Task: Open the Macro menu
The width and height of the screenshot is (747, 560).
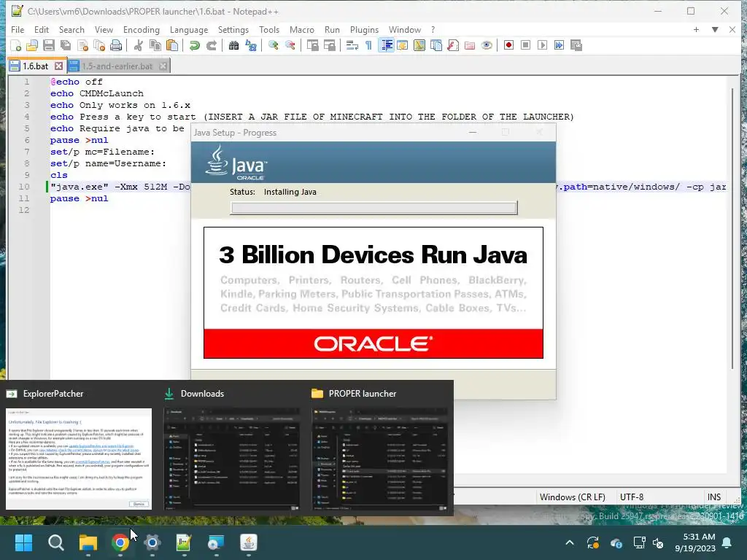Action: 302,29
